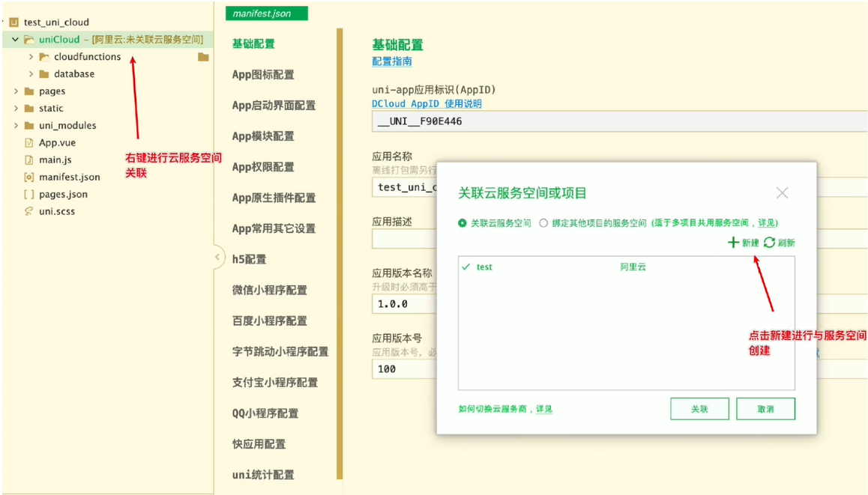The image size is (868, 495).
Task: Click the test_uni_cloud project icon
Action: tap(13, 22)
